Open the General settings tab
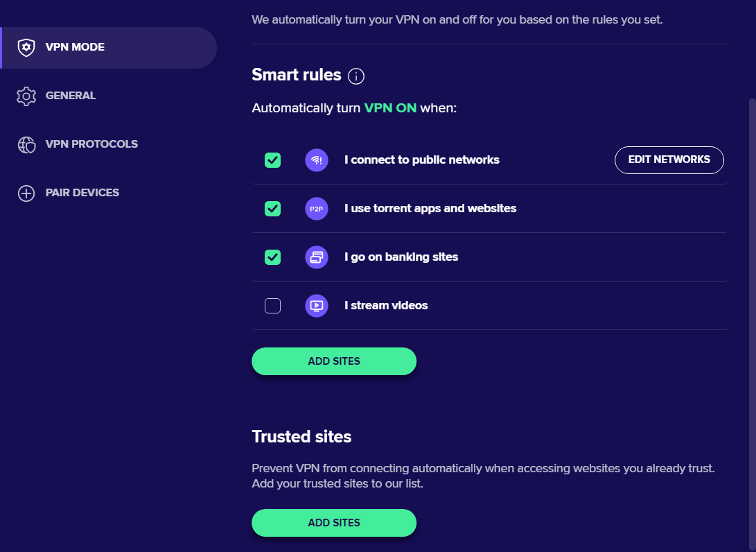 coord(71,96)
